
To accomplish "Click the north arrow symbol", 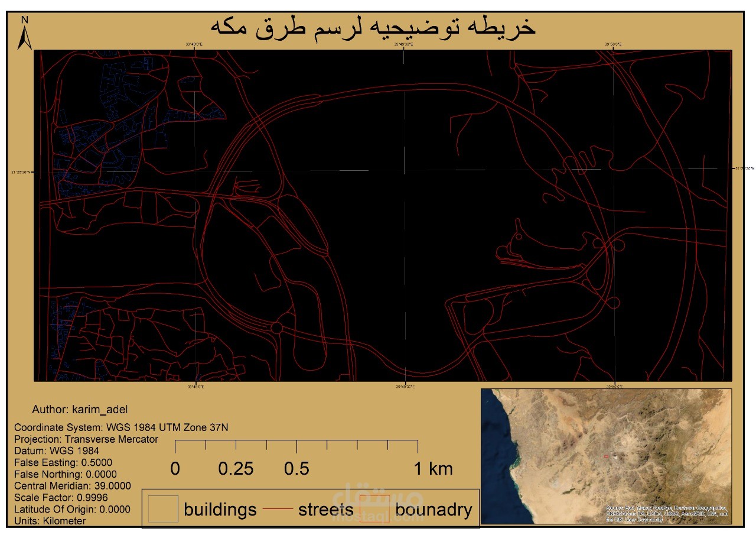I will pos(25,33).
